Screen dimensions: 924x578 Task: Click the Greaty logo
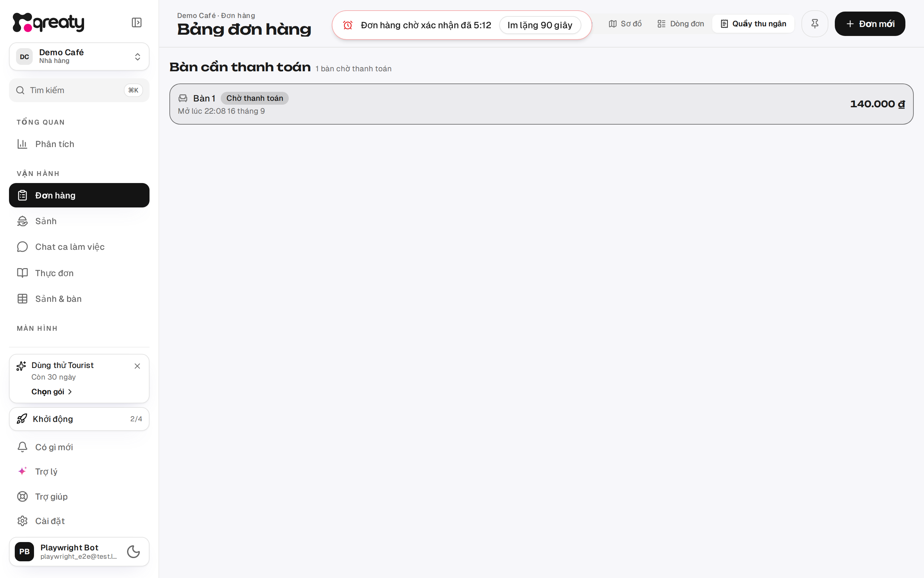[48, 22]
